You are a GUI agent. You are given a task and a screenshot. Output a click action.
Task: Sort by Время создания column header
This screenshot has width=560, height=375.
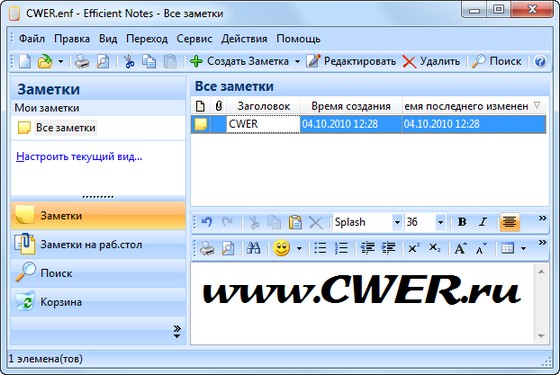click(x=351, y=106)
